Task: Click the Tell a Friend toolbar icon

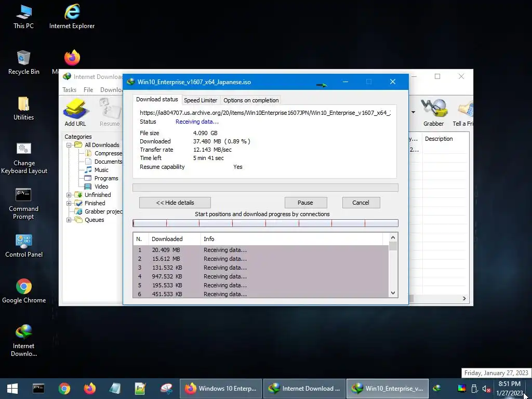Action: 463,113
